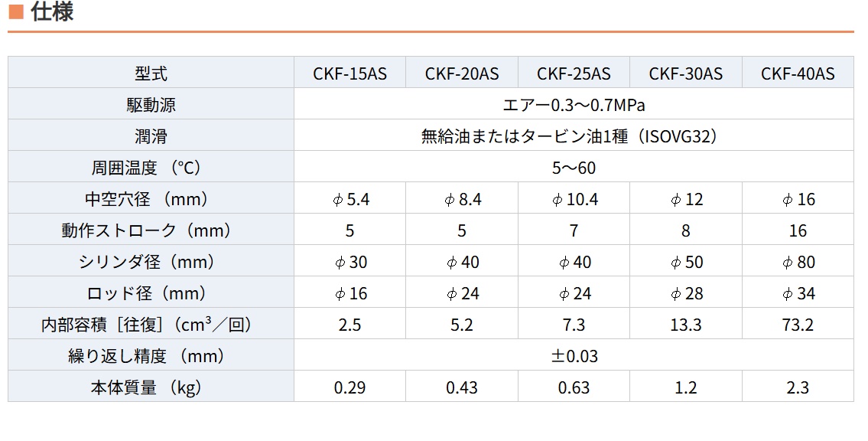Click the 駆動源 row label
This screenshot has width=868, height=441.
151,105
